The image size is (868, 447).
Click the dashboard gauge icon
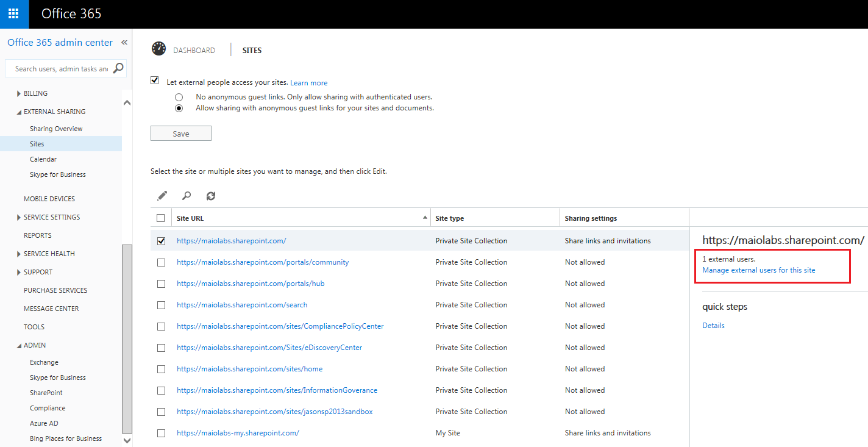[x=158, y=49]
